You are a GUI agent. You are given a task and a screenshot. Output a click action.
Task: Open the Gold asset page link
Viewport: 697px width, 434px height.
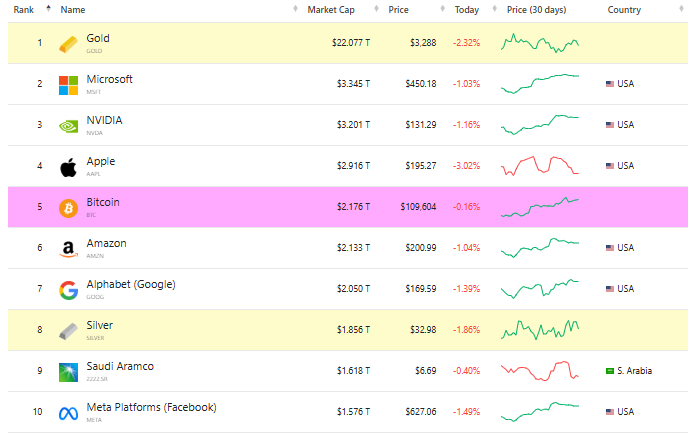point(98,38)
